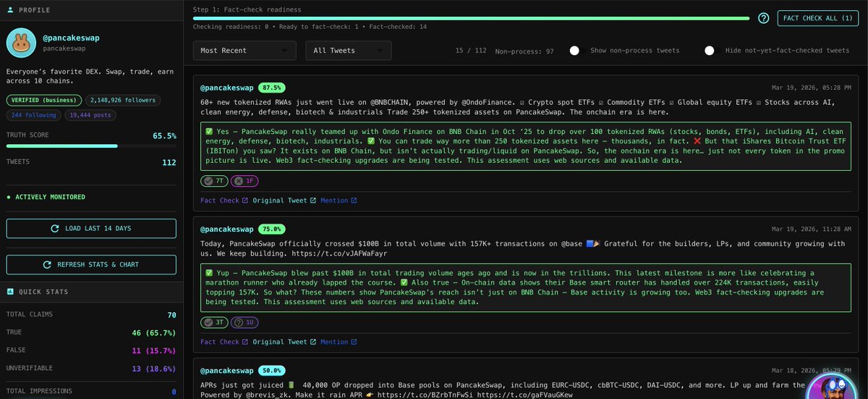The image size is (868, 399).
Task: Click the fact-check readiness progress bar
Action: [x=471, y=18]
